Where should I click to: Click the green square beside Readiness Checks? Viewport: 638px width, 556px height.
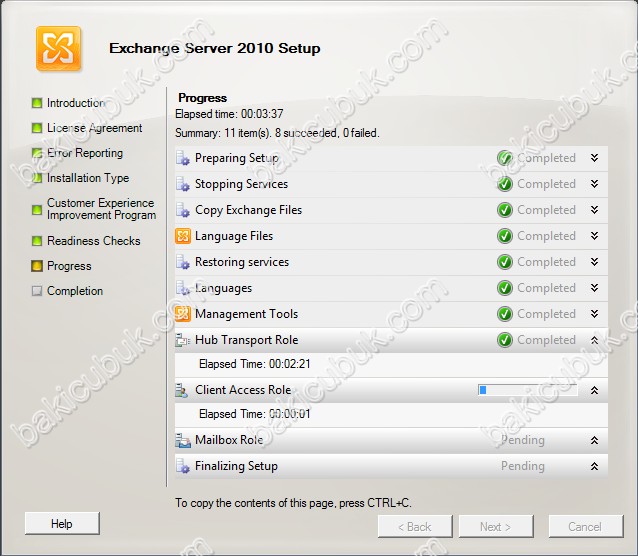tap(37, 241)
